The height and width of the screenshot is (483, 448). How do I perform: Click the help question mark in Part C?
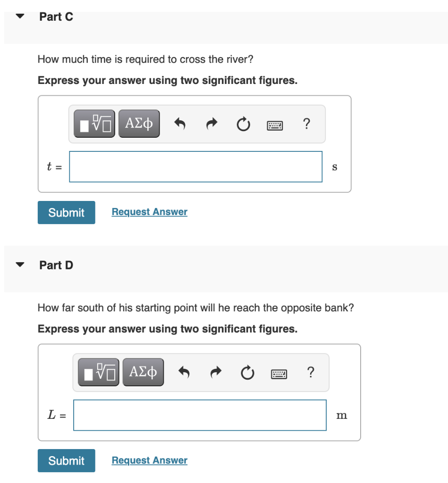(306, 123)
